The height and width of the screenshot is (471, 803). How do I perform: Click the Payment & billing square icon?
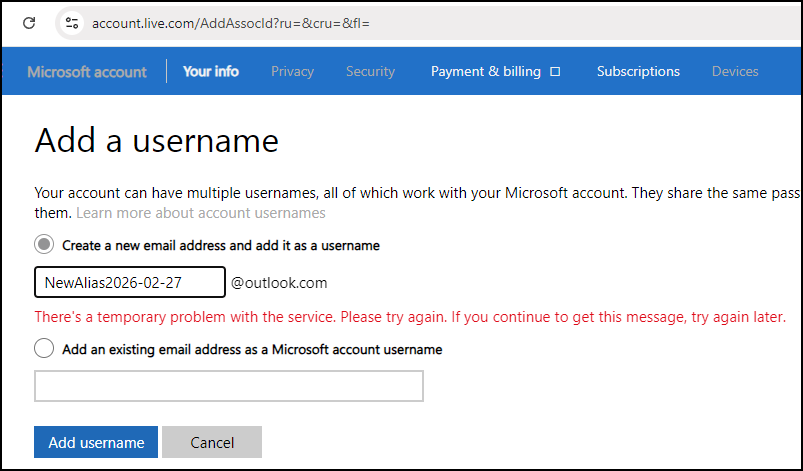click(555, 72)
